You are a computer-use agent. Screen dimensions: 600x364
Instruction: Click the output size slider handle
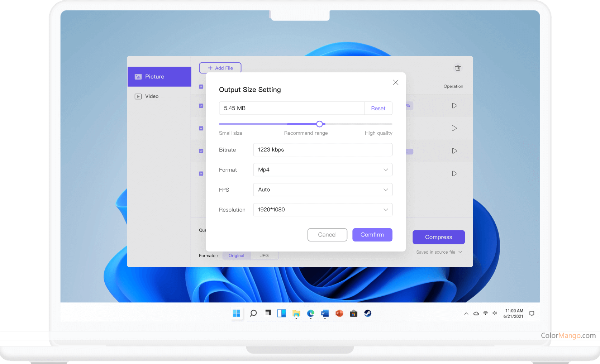click(319, 124)
